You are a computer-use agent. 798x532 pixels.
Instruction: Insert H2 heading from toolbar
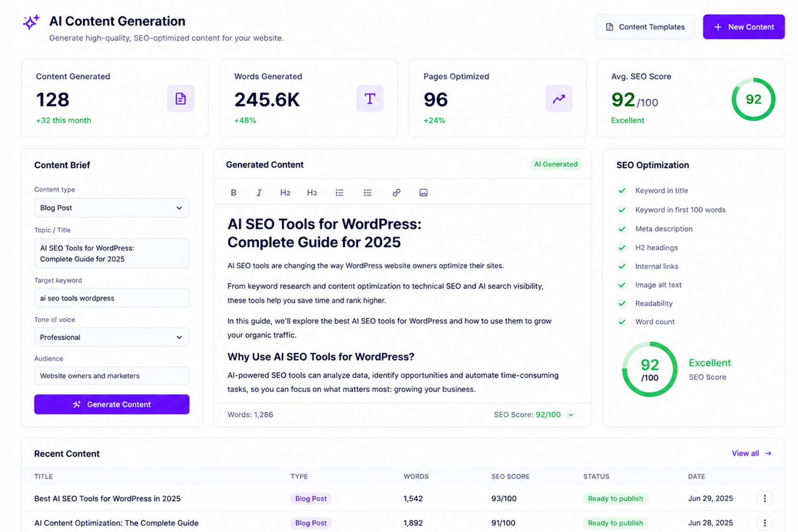pos(285,192)
